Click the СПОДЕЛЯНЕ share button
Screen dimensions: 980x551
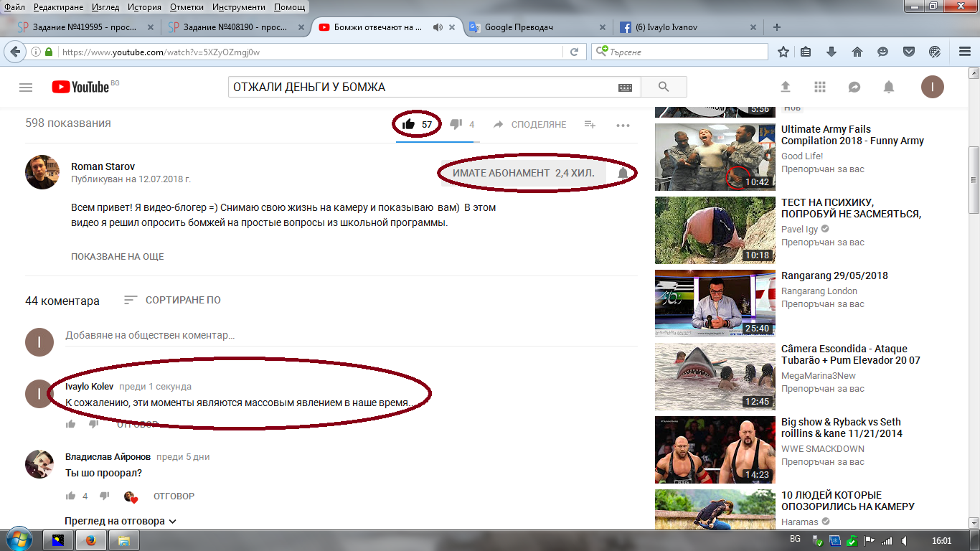(x=530, y=124)
